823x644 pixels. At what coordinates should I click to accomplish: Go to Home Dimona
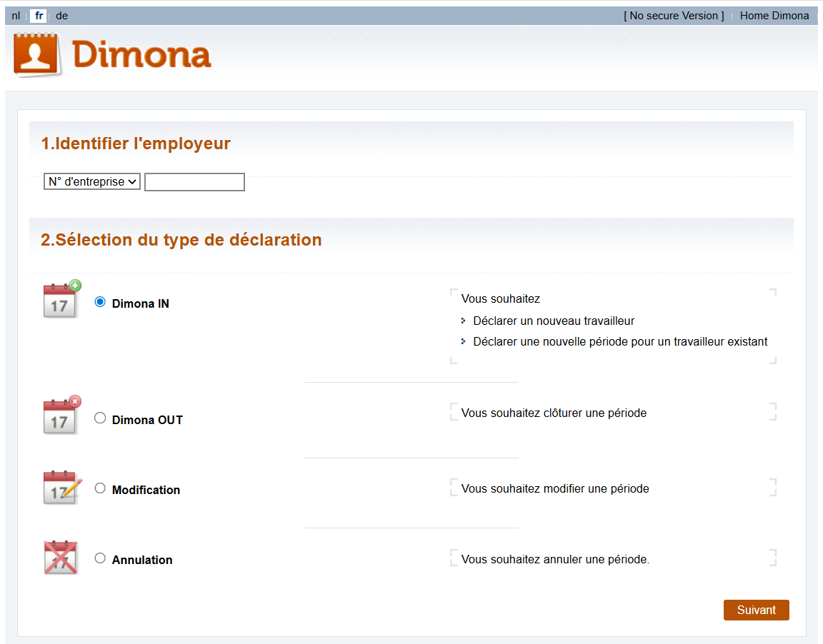coord(774,16)
